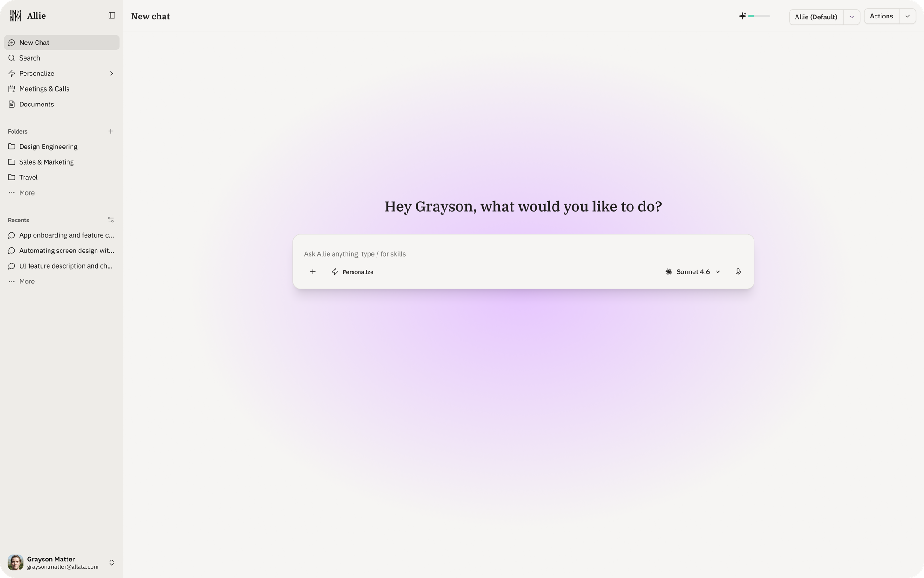Click the Personalize button in the chat box
Screen dimensions: 924x578
[x=353, y=272]
